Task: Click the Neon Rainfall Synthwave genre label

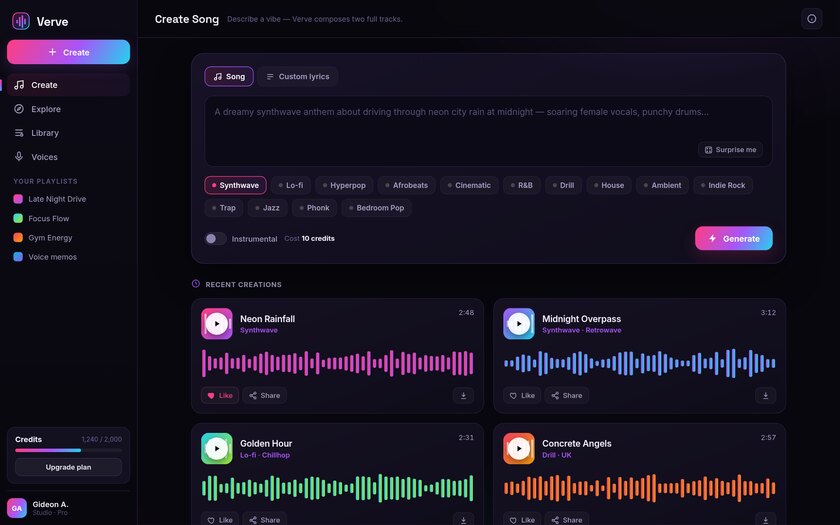Action: (x=259, y=330)
